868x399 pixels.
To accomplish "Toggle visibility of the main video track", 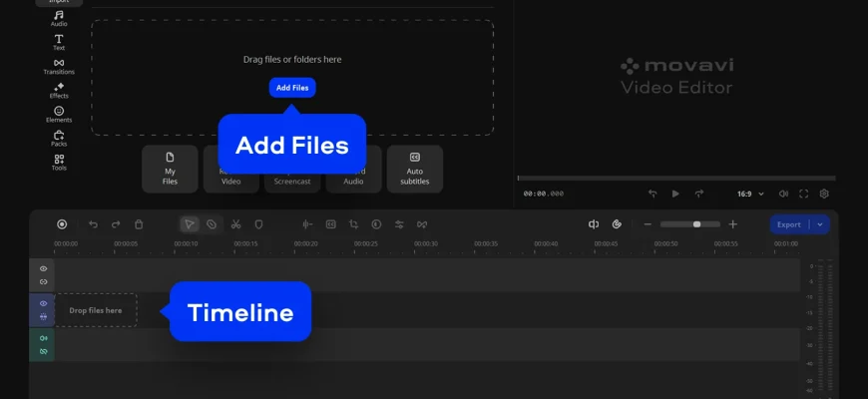I will (x=43, y=303).
